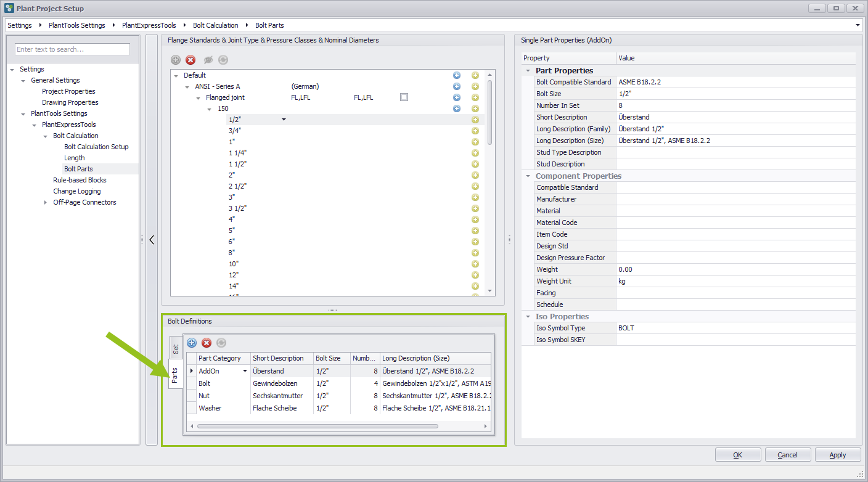
Task: Collapse the 150 pressure class node
Action: 210,109
